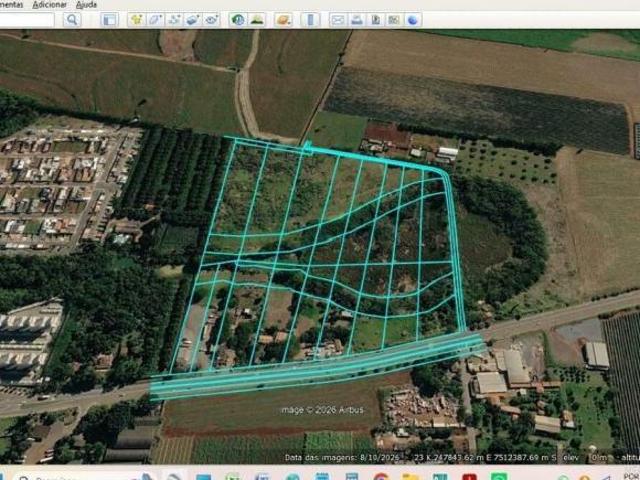Click the Print icon
The width and height of the screenshot is (640, 480).
pos(357,19)
